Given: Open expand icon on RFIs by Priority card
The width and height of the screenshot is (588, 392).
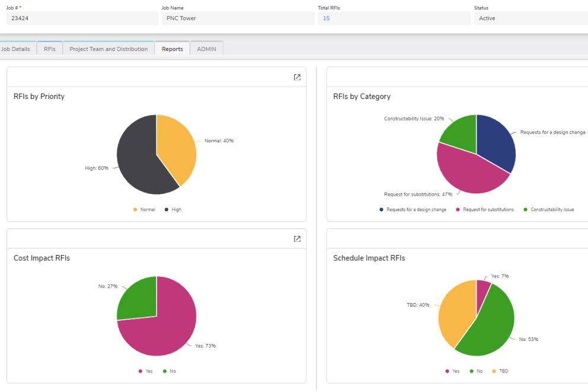Looking at the screenshot, I should click(x=297, y=77).
